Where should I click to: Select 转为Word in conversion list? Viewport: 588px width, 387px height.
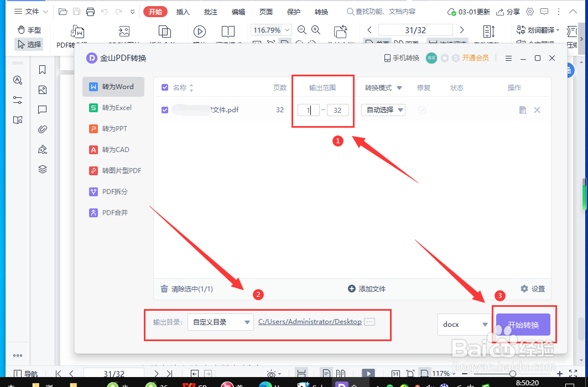[x=113, y=87]
